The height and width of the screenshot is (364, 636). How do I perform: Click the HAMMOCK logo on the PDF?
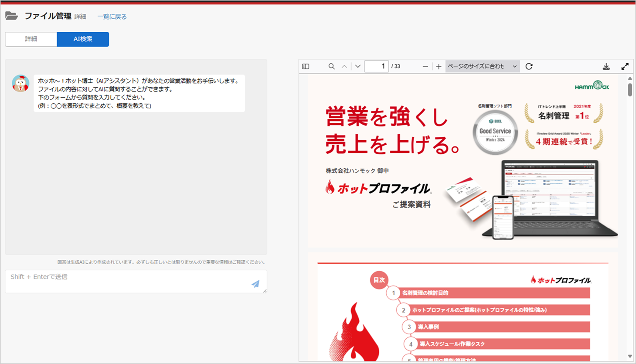592,86
